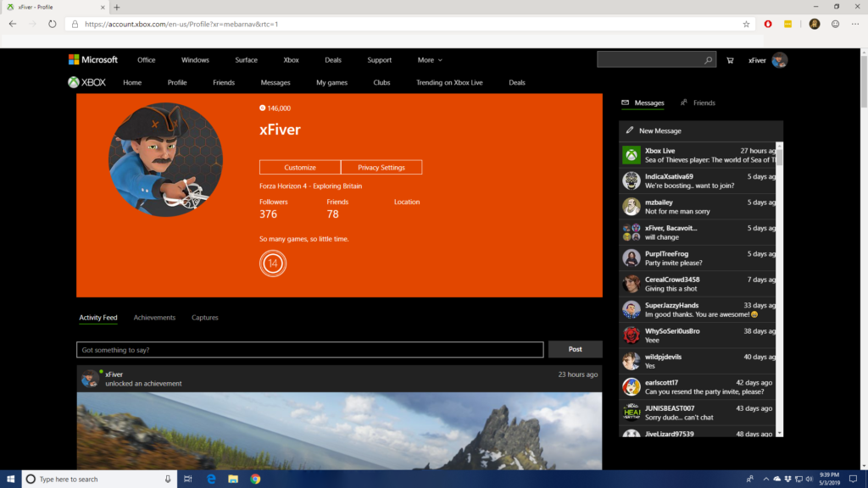
Task: Open the Xbox Live message avatar
Action: pyautogui.click(x=631, y=155)
